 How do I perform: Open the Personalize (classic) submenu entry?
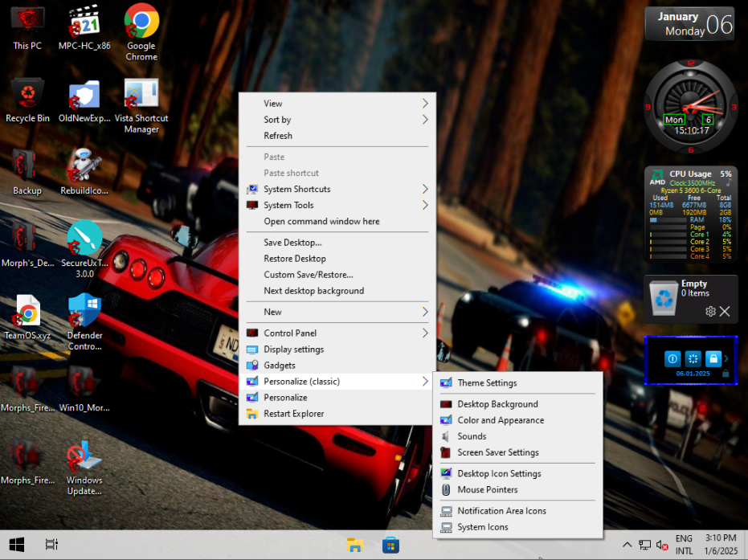coord(337,382)
